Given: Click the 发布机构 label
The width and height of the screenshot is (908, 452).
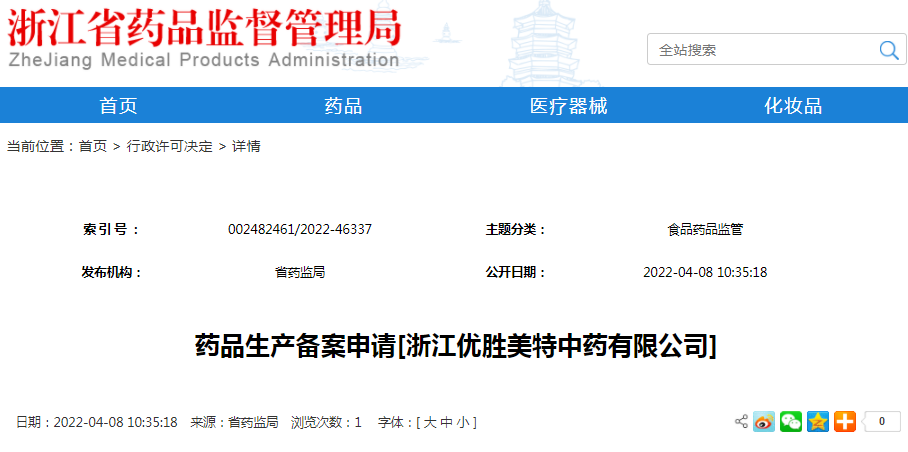Looking at the screenshot, I should tap(112, 272).
